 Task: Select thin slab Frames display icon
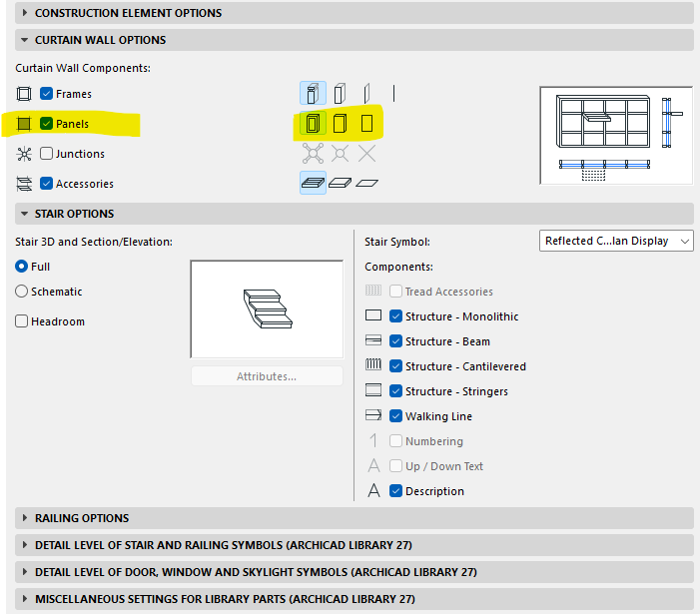(x=366, y=93)
